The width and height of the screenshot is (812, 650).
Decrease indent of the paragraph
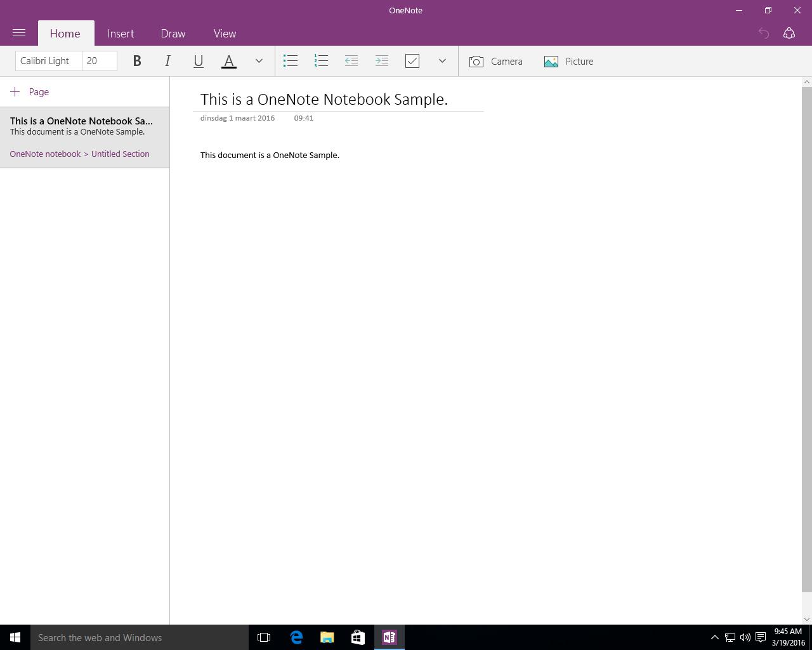(351, 61)
